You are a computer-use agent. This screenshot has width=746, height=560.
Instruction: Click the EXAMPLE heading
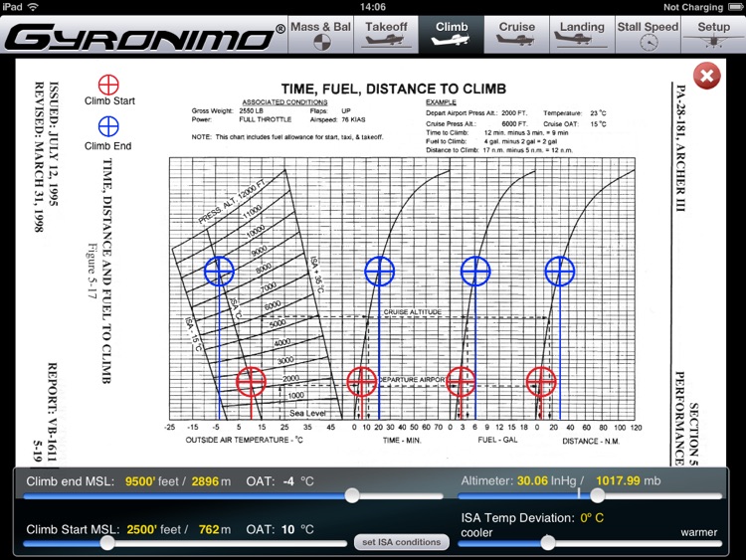(441, 102)
